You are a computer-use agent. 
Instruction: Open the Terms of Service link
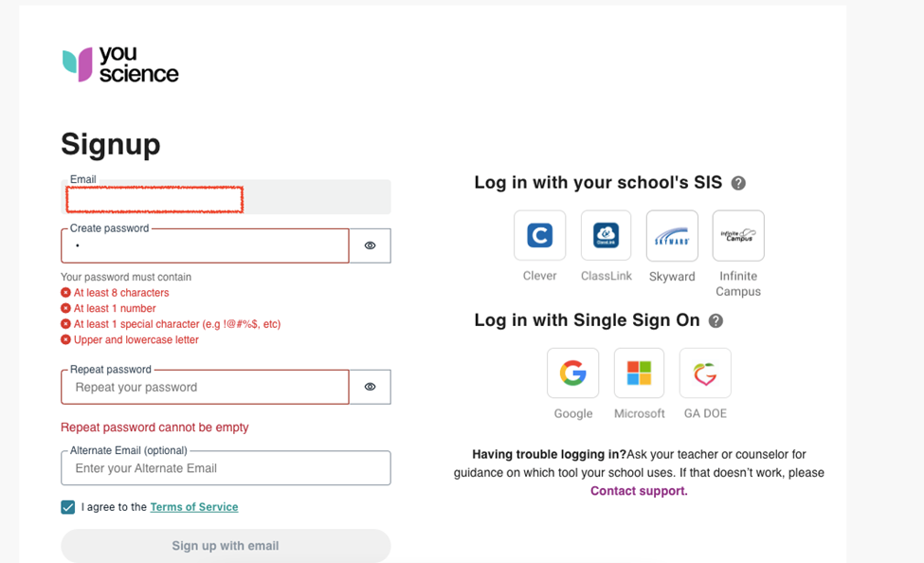[x=193, y=507]
